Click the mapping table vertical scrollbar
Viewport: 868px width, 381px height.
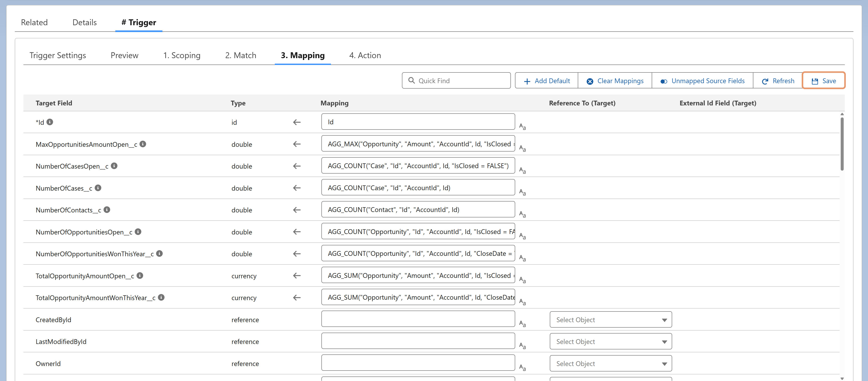click(842, 144)
